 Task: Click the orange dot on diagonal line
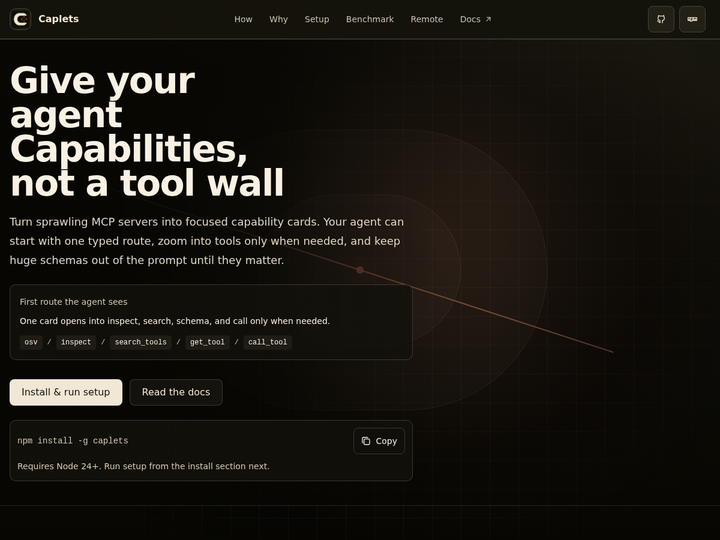click(360, 270)
